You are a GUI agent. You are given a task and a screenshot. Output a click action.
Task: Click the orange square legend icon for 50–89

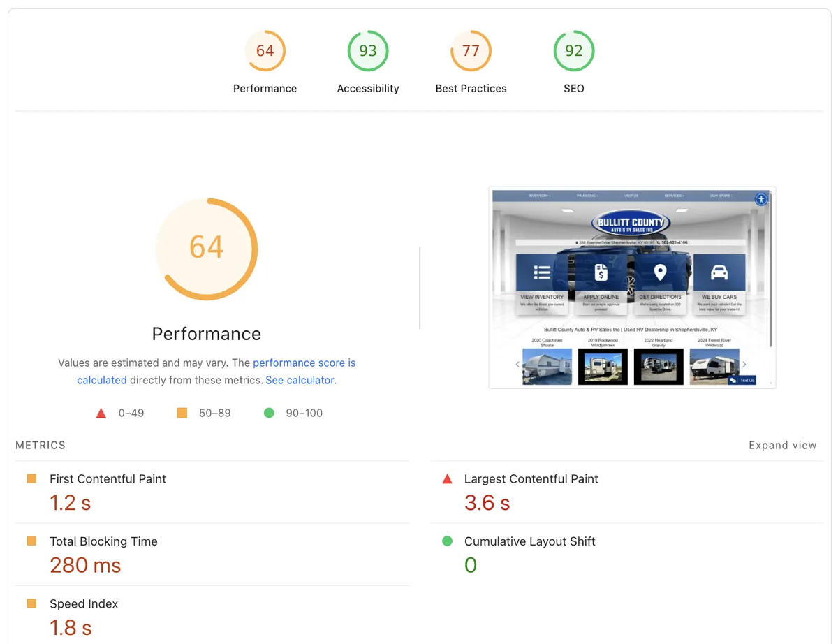[182, 413]
